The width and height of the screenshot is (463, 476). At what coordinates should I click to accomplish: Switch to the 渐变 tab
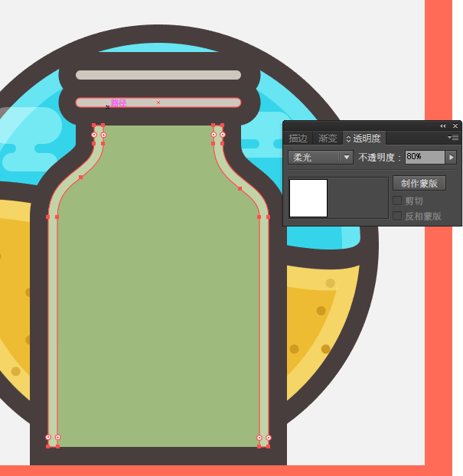point(328,139)
